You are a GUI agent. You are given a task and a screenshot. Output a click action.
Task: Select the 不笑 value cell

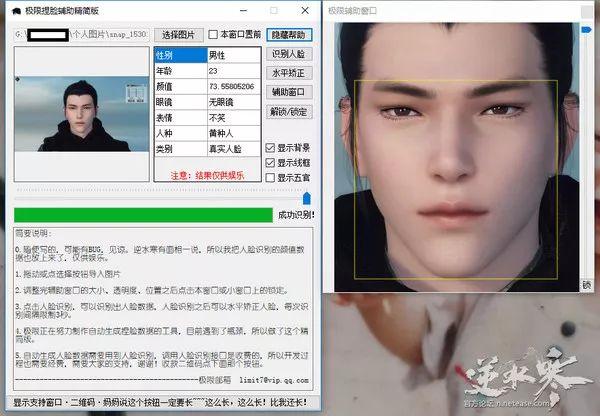pos(234,118)
